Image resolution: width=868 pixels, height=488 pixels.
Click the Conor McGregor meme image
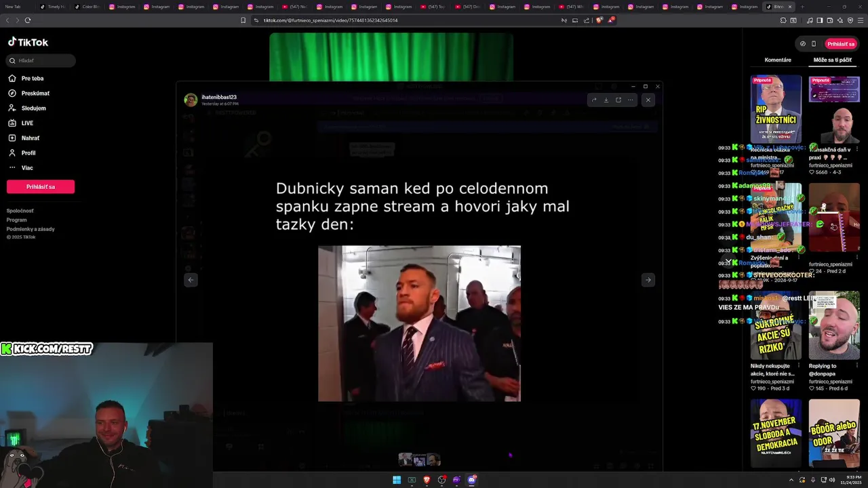419,323
